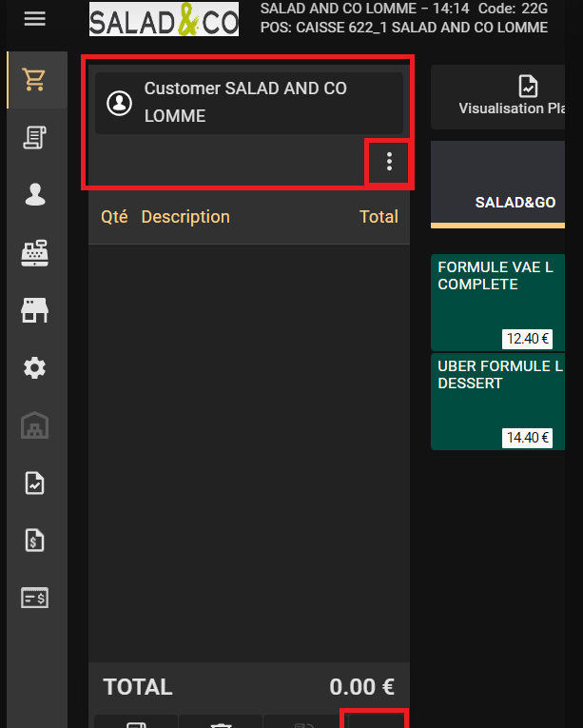Screen dimensions: 583x728
Task: Click the Description column header
Action: pyautogui.click(x=185, y=217)
